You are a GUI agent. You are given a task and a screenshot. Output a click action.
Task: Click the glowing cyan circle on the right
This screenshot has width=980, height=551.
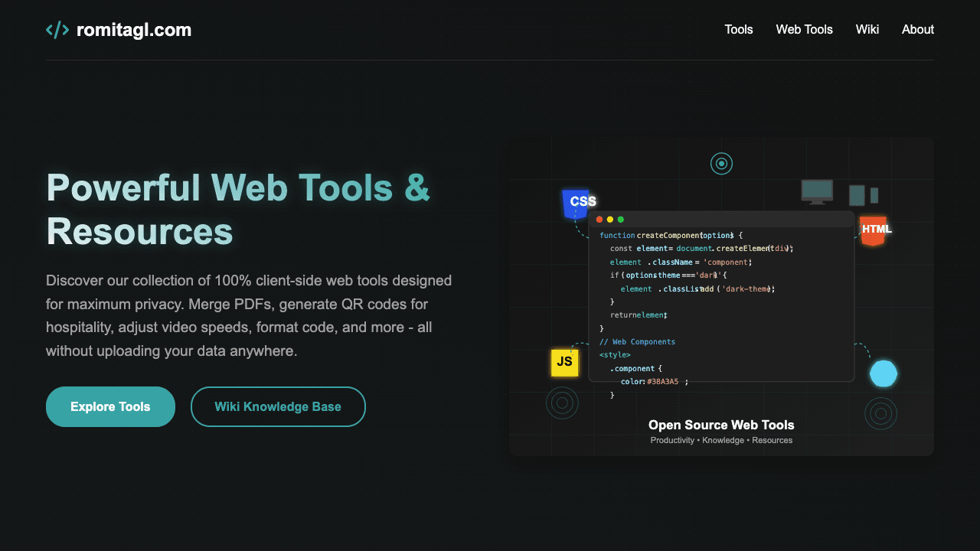[884, 373]
